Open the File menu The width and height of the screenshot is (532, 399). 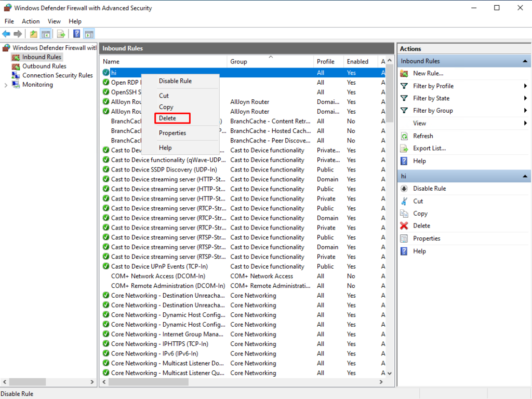point(9,21)
